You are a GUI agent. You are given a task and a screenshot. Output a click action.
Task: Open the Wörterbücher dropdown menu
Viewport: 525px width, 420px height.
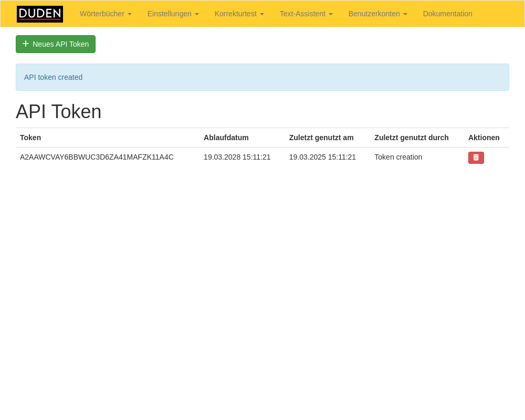point(106,14)
